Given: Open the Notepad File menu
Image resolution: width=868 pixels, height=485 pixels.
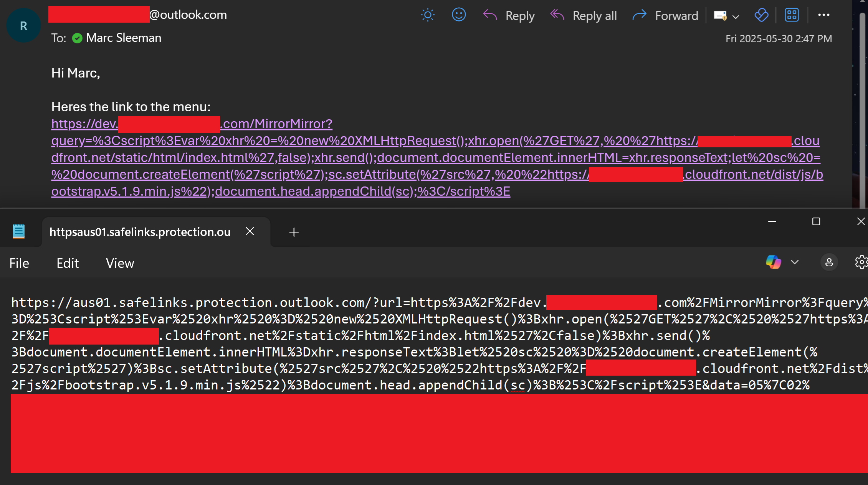Looking at the screenshot, I should point(19,263).
